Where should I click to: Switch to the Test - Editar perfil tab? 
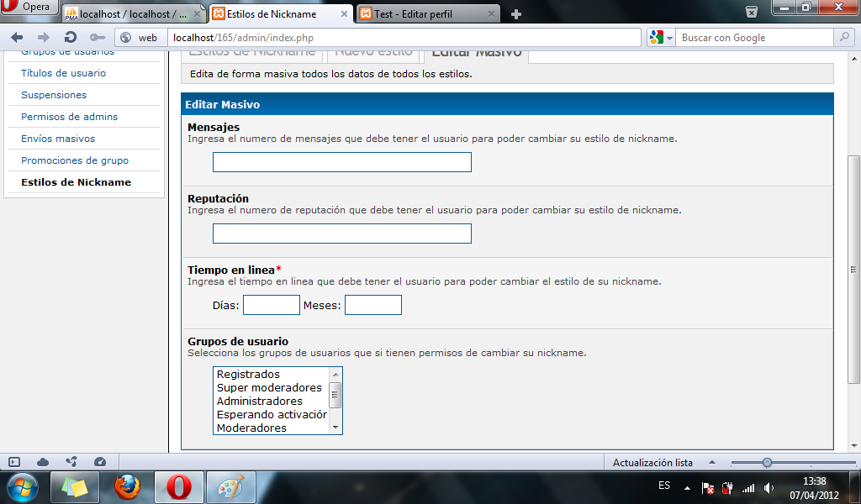tap(414, 14)
